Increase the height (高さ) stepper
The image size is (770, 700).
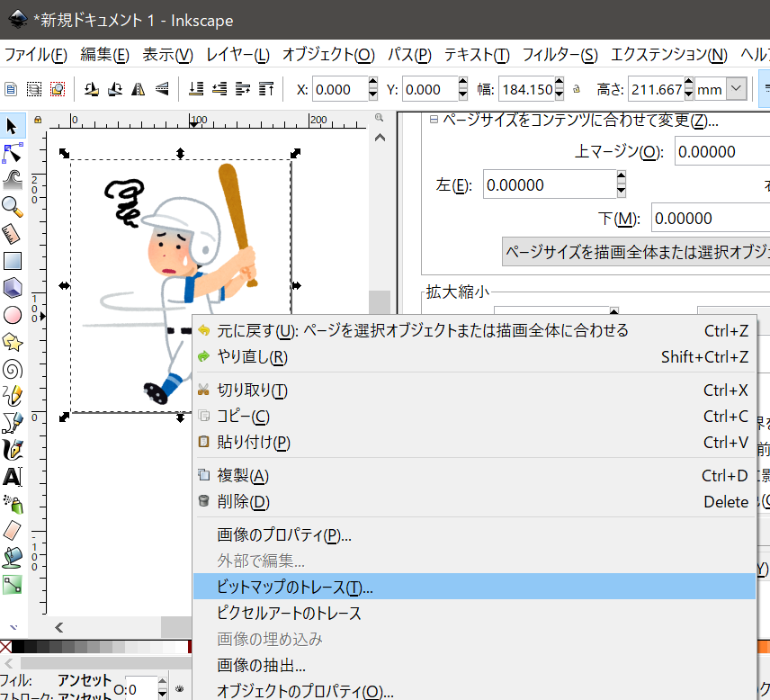click(x=689, y=83)
